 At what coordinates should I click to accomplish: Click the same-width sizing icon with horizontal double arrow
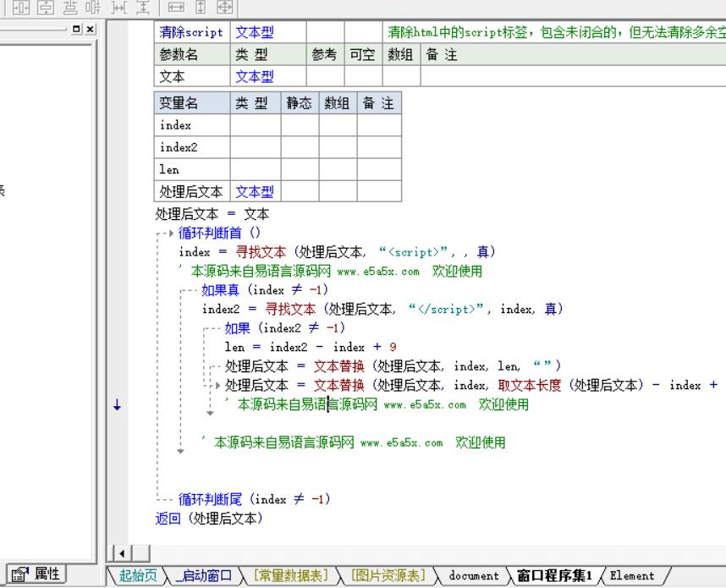tap(176, 8)
